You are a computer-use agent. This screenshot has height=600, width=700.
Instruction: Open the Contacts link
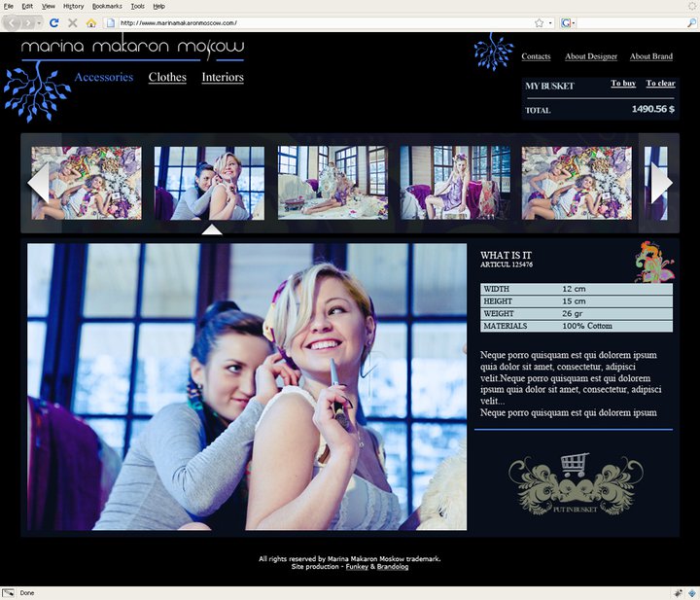click(536, 56)
